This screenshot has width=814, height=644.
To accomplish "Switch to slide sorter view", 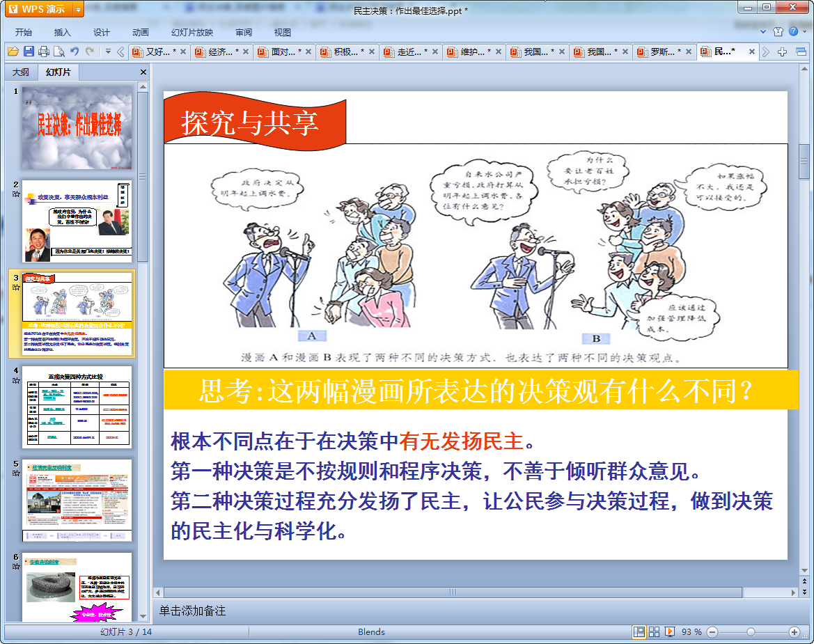I will (654, 631).
